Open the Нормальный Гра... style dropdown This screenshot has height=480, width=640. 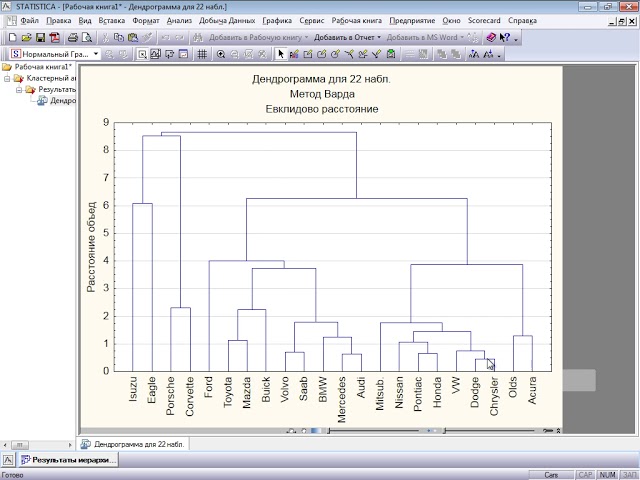(96, 54)
